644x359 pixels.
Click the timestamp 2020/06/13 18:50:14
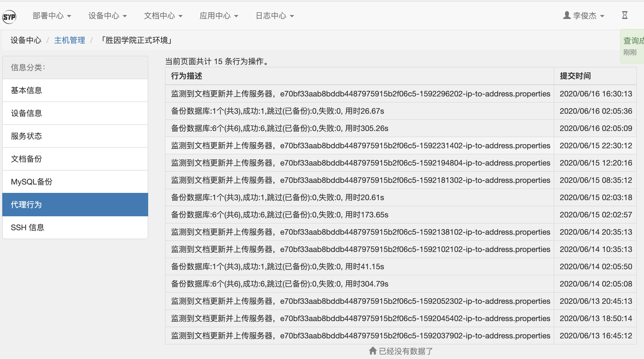(x=596, y=319)
